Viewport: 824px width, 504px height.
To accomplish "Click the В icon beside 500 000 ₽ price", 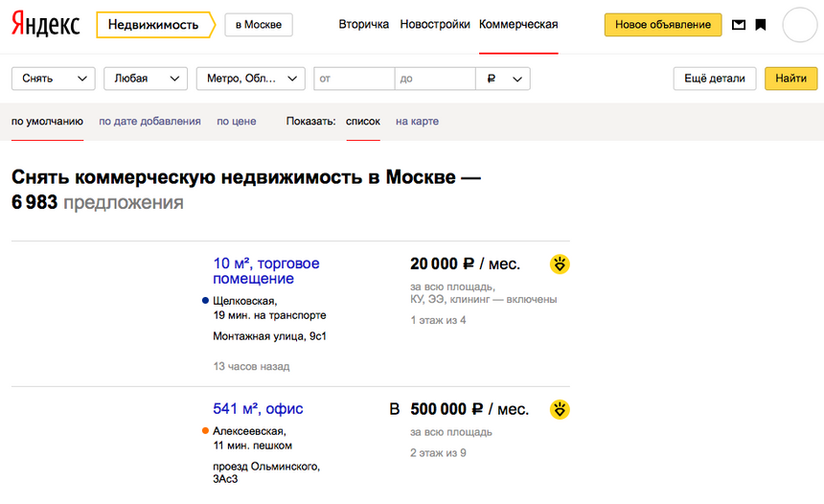I will tap(394, 410).
